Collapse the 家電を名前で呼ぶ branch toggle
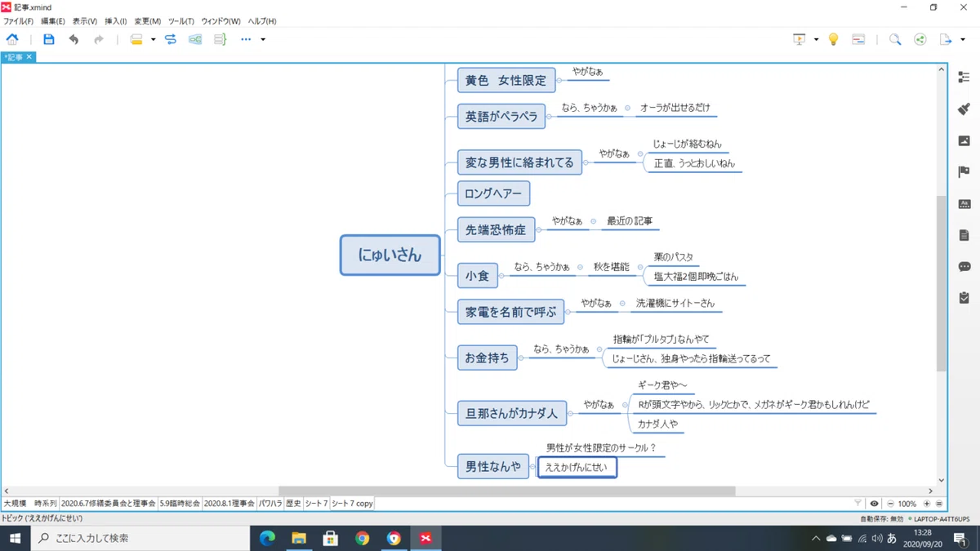 coord(568,312)
